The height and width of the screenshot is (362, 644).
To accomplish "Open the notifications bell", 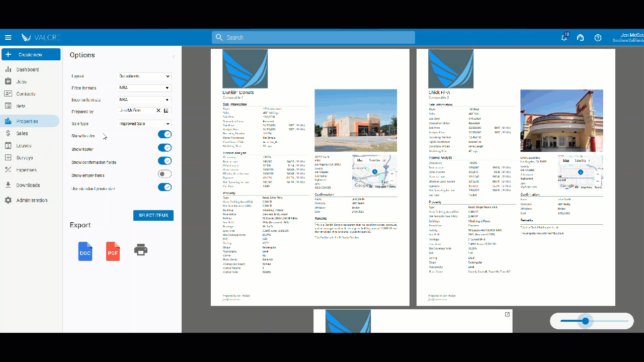I will pos(565,38).
